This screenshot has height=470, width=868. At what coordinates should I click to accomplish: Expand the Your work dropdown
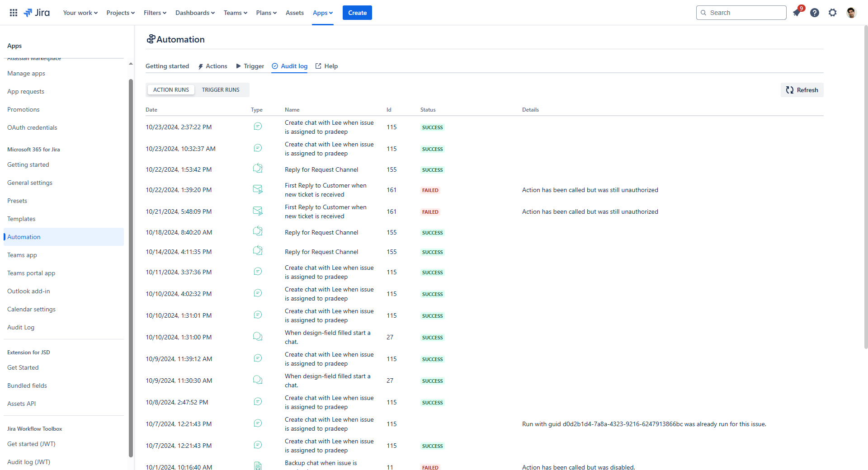click(x=80, y=13)
